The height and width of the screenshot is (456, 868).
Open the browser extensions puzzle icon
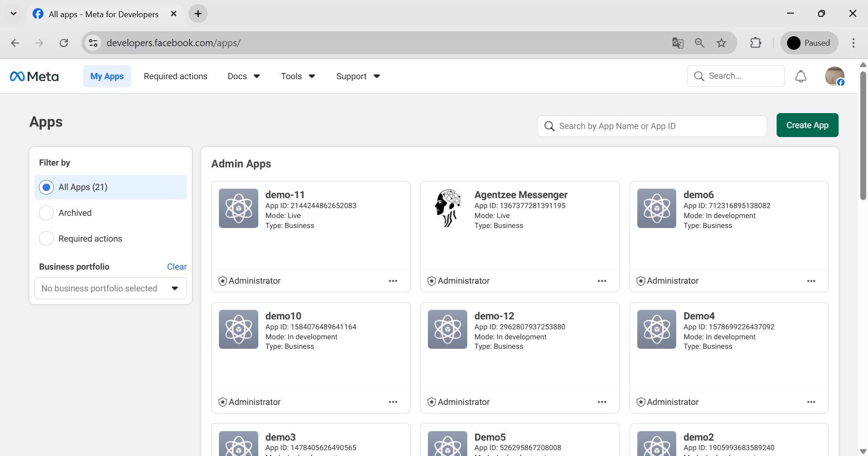[x=755, y=43]
